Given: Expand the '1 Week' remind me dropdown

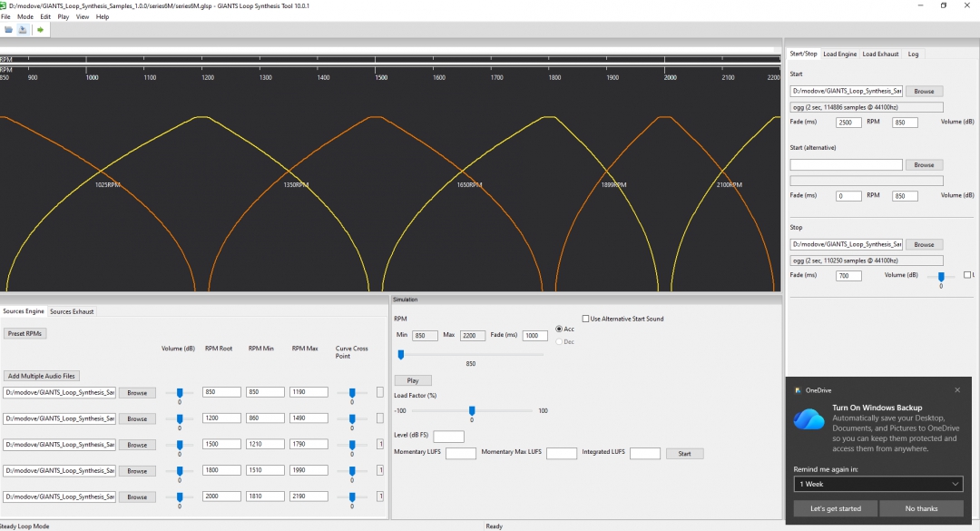Looking at the screenshot, I should [x=877, y=484].
